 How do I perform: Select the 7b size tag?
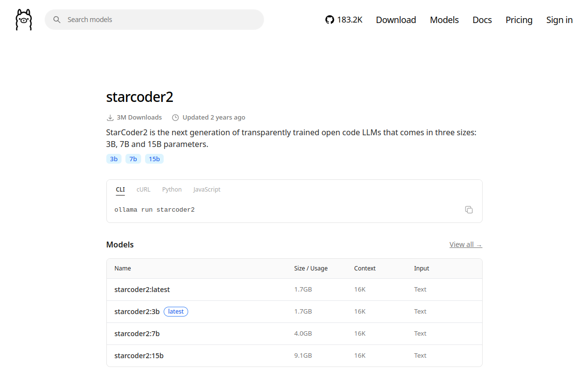tap(133, 159)
